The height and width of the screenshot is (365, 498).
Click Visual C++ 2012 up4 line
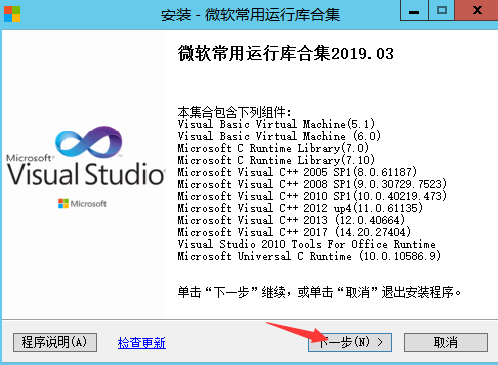click(300, 208)
